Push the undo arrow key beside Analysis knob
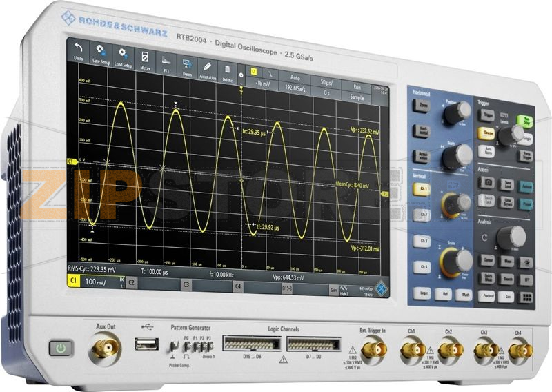552x392 pixels. tap(485, 237)
